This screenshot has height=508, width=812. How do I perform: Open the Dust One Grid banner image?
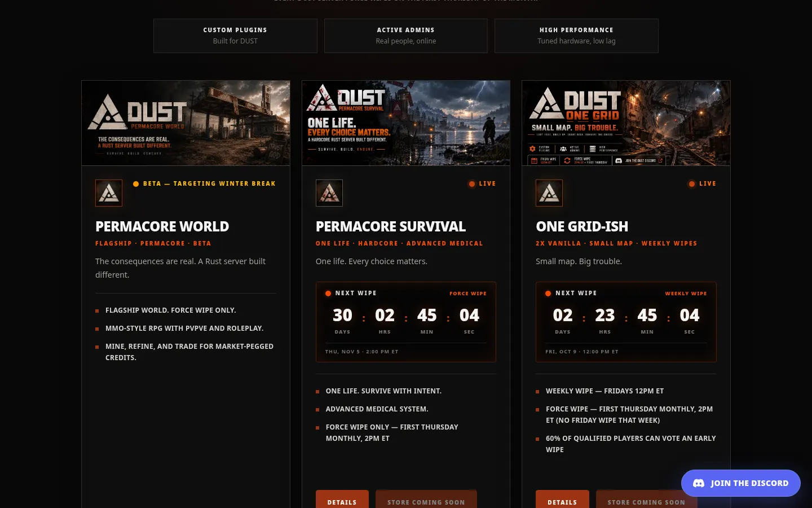click(x=626, y=123)
